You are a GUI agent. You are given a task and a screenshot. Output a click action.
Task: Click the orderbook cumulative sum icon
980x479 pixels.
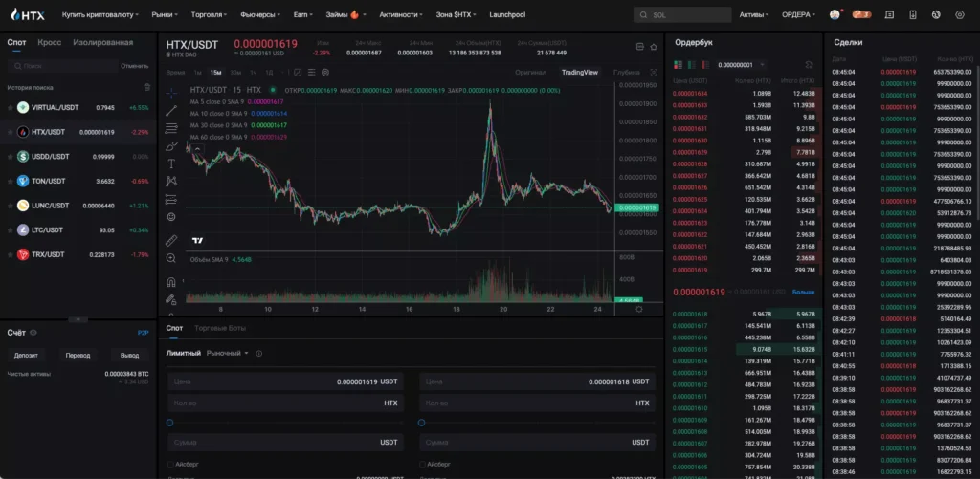click(809, 64)
